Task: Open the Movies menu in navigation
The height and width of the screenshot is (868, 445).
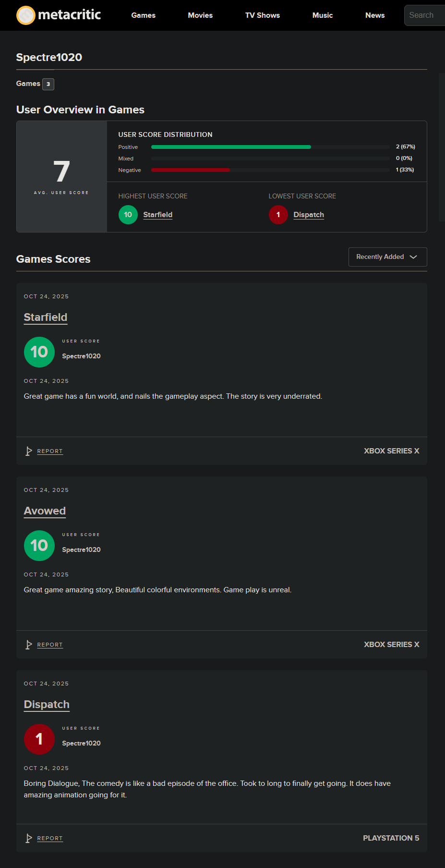Action: click(200, 15)
